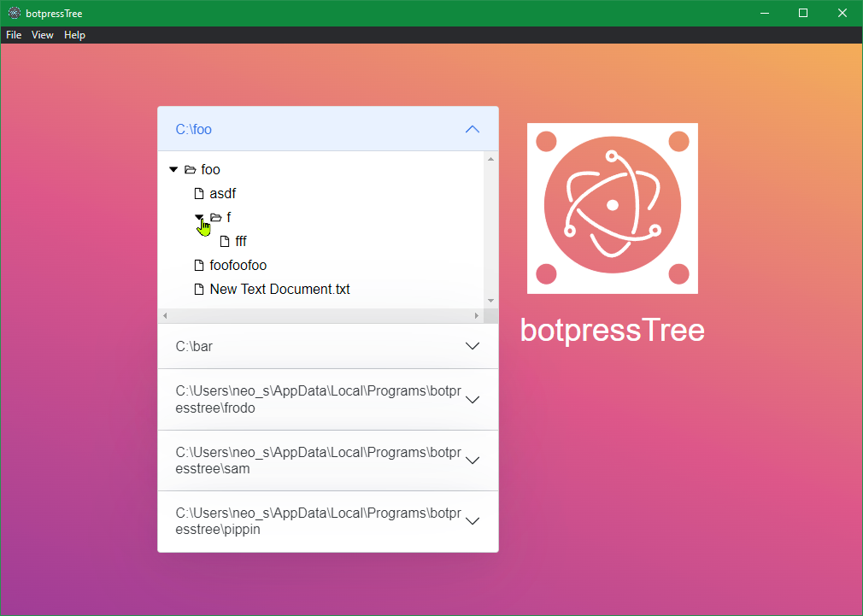This screenshot has height=616, width=863.
Task: Click the C:\bar path label
Action: pyautogui.click(x=194, y=346)
